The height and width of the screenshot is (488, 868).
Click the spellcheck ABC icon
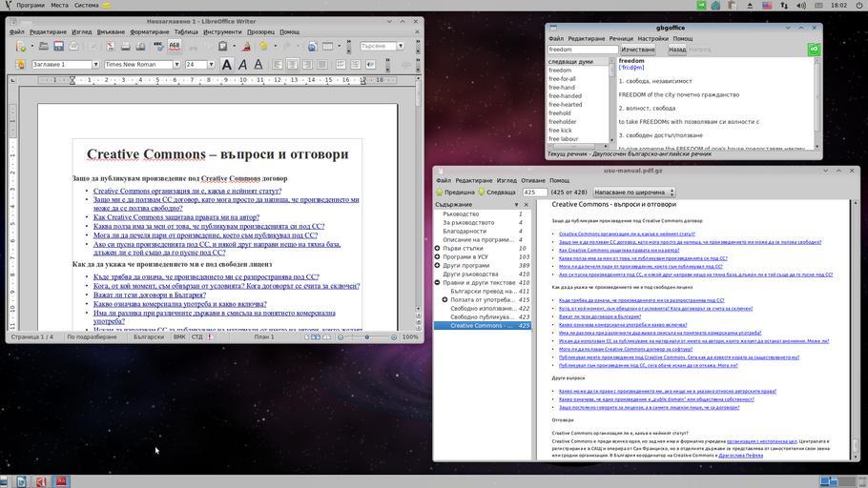[159, 46]
